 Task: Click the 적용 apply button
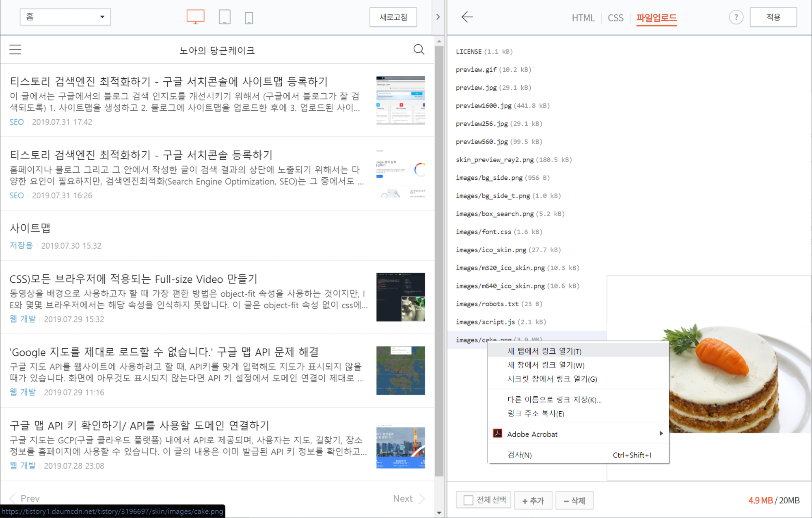[x=773, y=17]
